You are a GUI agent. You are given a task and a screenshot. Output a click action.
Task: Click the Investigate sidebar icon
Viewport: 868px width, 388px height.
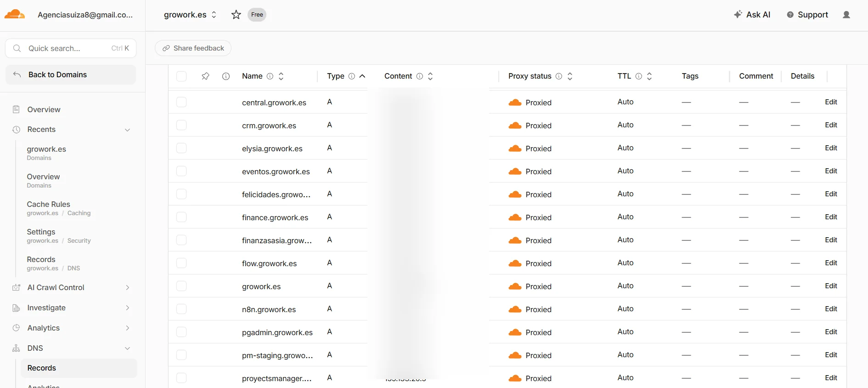(16, 308)
